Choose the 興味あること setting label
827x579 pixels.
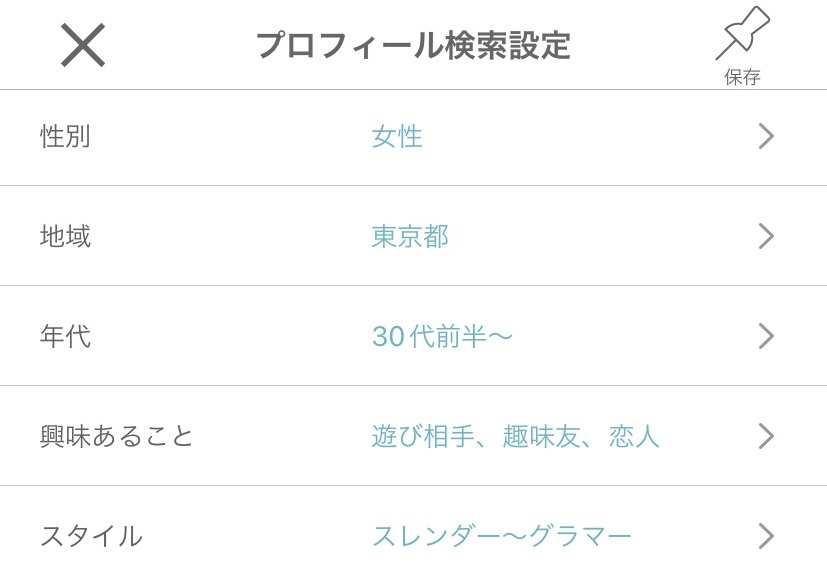click(x=117, y=437)
